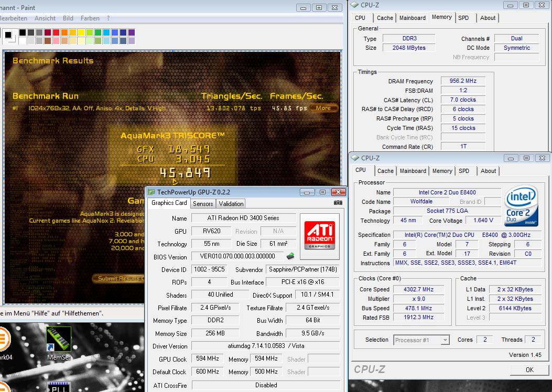552x392 pixels.
Task: Pick the pink swatch in Paint palette
Action: [x=56, y=41]
